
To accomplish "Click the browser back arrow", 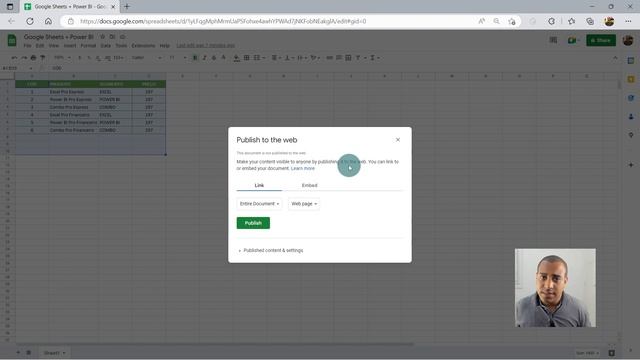I will click(11, 21).
